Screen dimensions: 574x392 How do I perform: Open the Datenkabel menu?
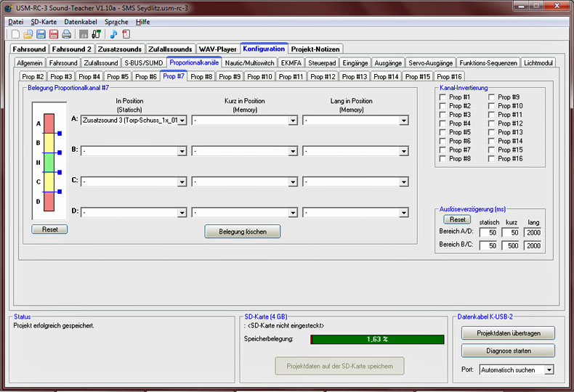tap(81, 22)
